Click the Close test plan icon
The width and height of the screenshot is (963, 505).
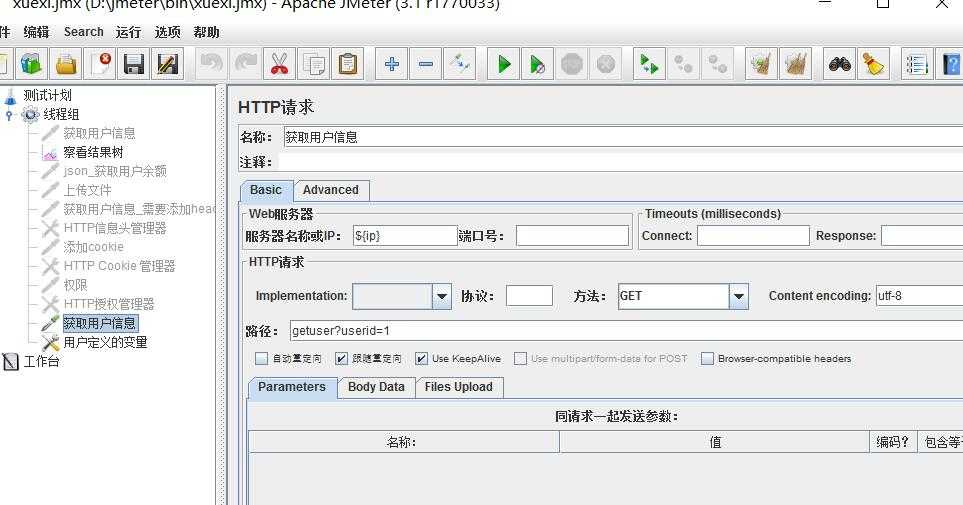coord(100,64)
